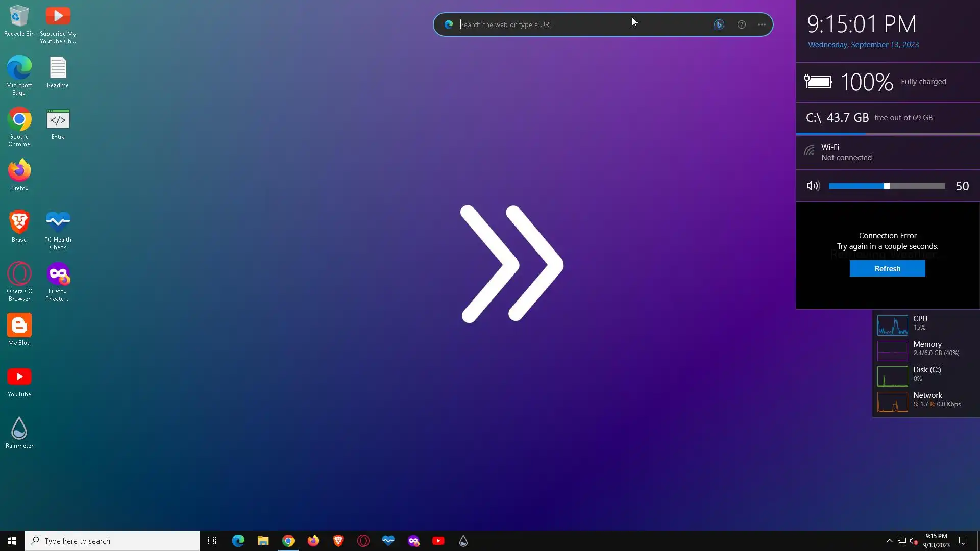
Task: Click Refresh in the weather widget
Action: pos(887,269)
